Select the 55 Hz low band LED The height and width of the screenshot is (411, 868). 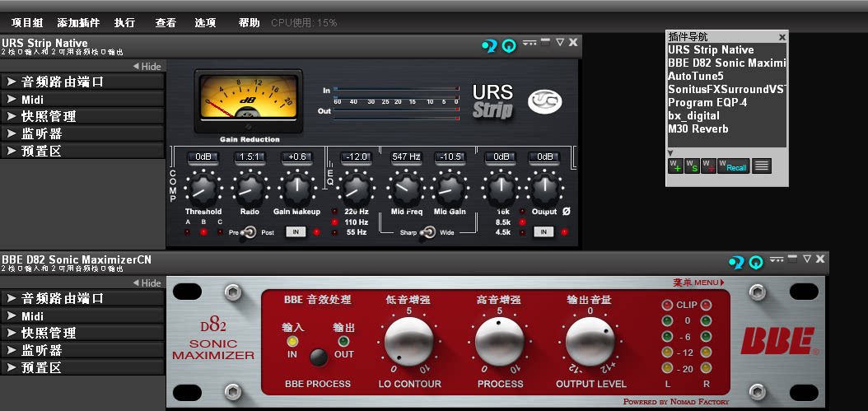(335, 232)
